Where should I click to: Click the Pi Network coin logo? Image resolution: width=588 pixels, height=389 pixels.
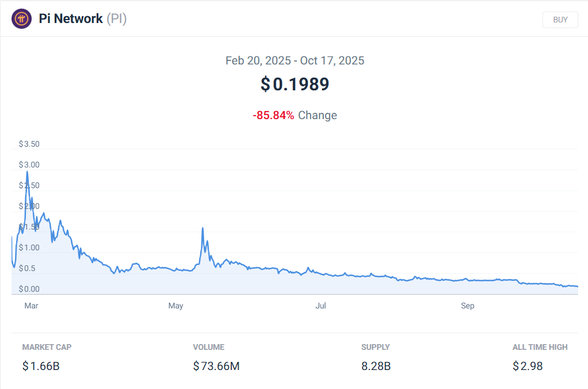(22, 19)
